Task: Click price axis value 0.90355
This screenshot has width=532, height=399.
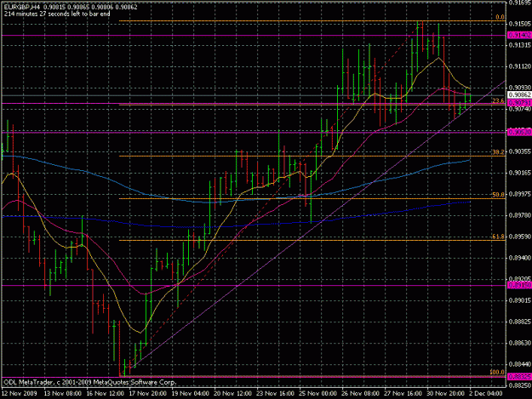Action: [520, 151]
